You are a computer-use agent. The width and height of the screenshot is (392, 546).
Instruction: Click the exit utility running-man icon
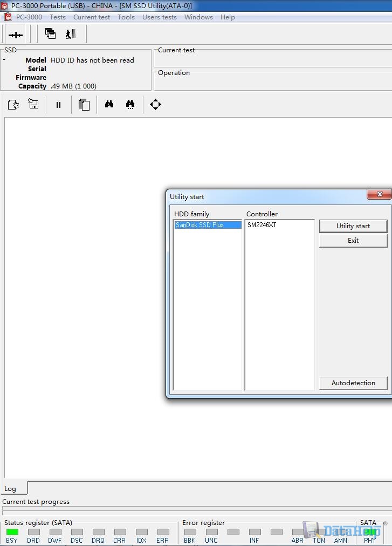[71, 34]
